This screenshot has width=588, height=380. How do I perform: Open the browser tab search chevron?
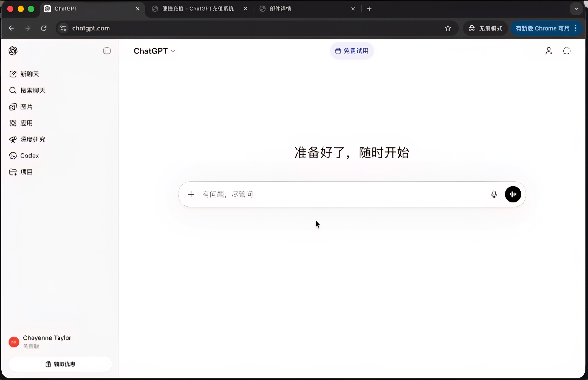point(576,9)
